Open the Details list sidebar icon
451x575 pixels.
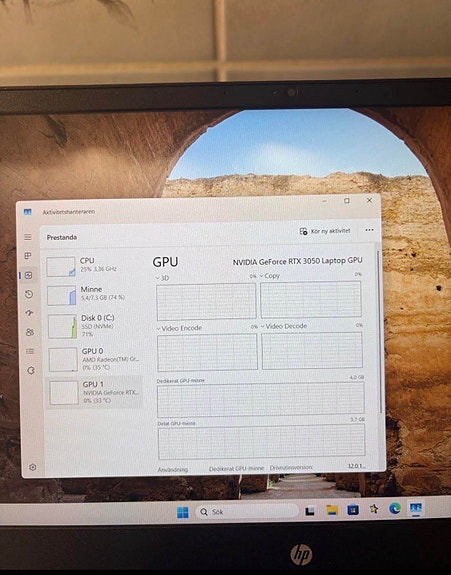[x=30, y=351]
